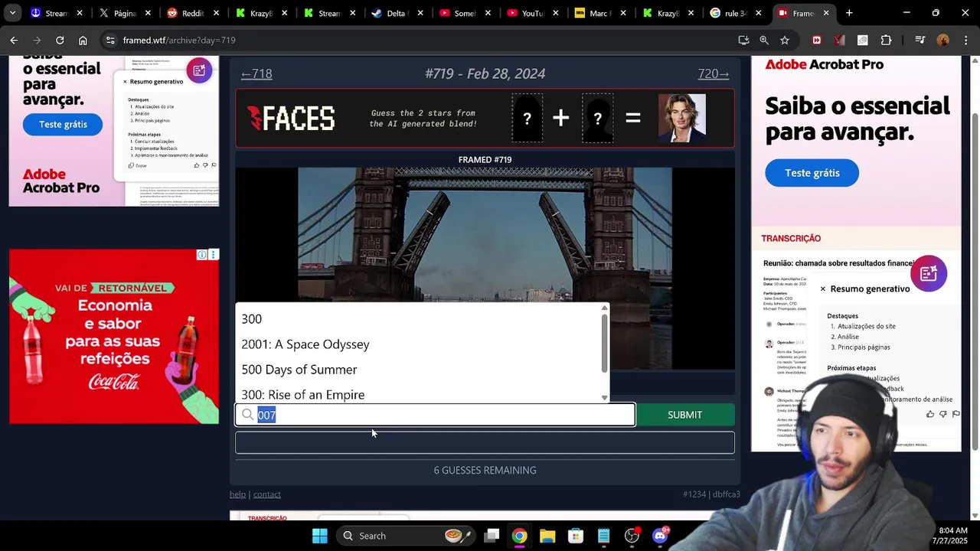This screenshot has height=551, width=980.
Task: Open a new browser tab
Action: click(849, 13)
